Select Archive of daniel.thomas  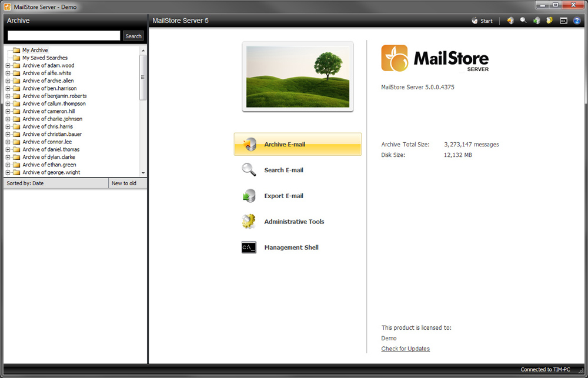coord(51,149)
